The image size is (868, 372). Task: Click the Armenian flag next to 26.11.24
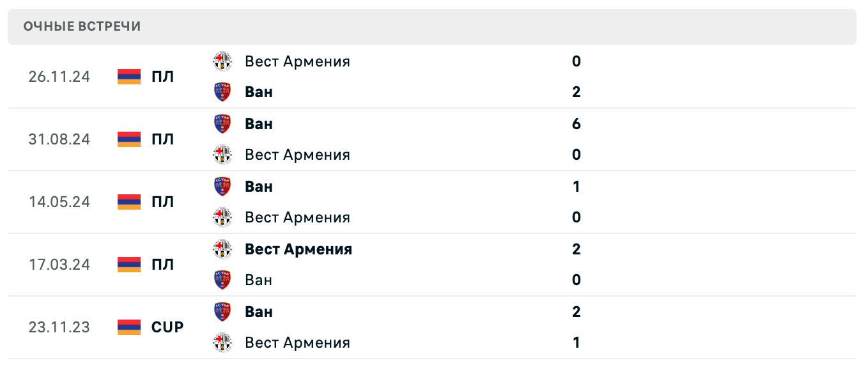[128, 76]
